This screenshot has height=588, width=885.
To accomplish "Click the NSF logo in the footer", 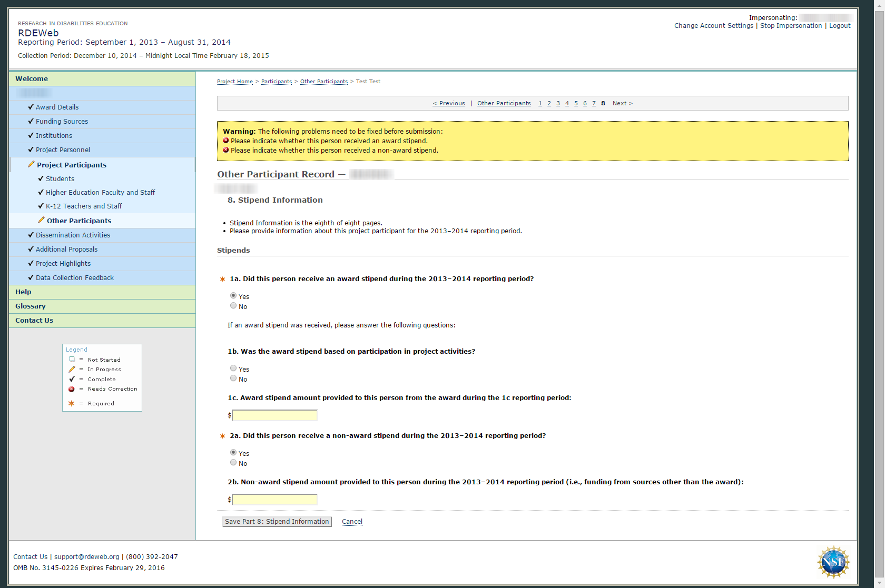I will click(833, 562).
